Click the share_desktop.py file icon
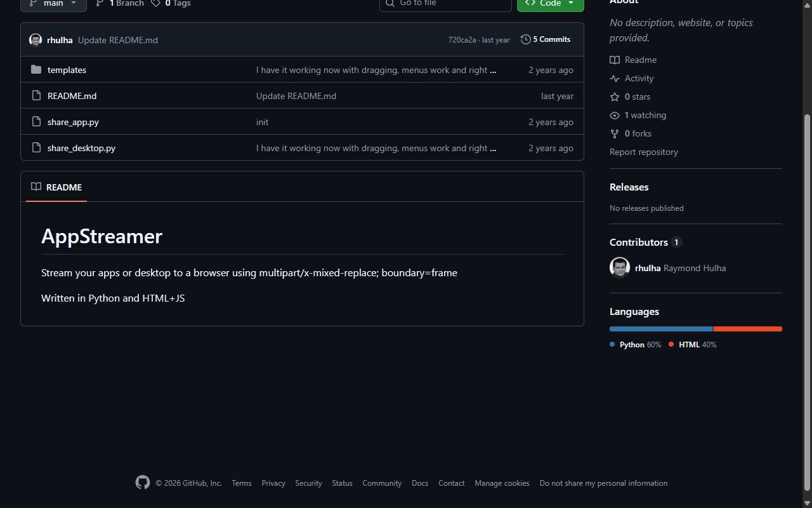812x508 pixels. [x=36, y=148]
